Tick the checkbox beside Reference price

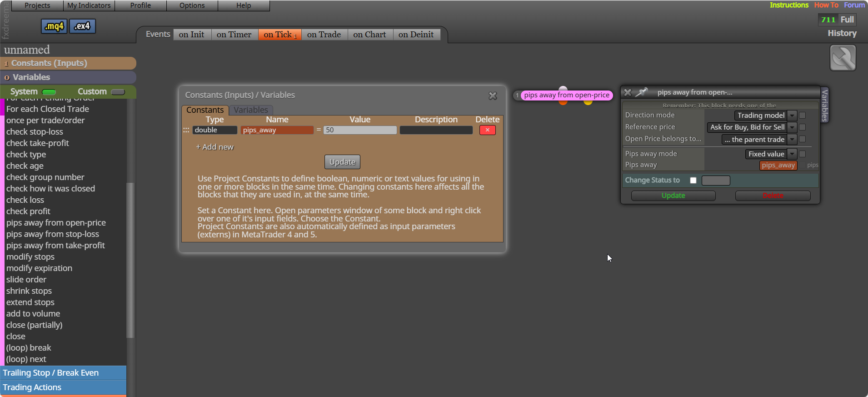[x=803, y=127]
